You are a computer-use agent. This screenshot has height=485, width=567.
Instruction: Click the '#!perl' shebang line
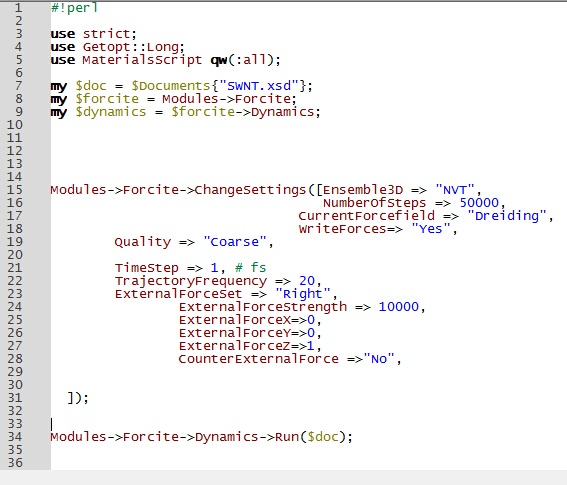[x=74, y=8]
